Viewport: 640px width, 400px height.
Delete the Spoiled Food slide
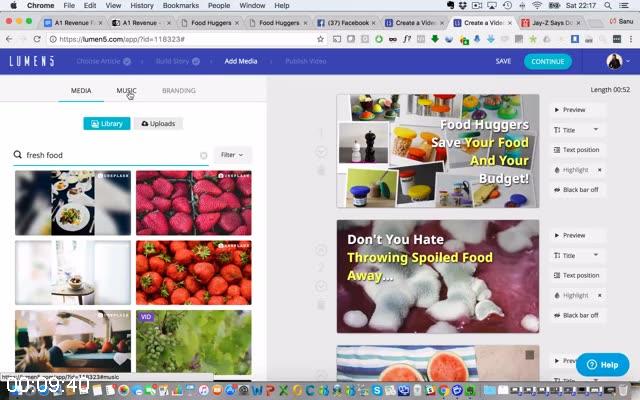coord(321,304)
